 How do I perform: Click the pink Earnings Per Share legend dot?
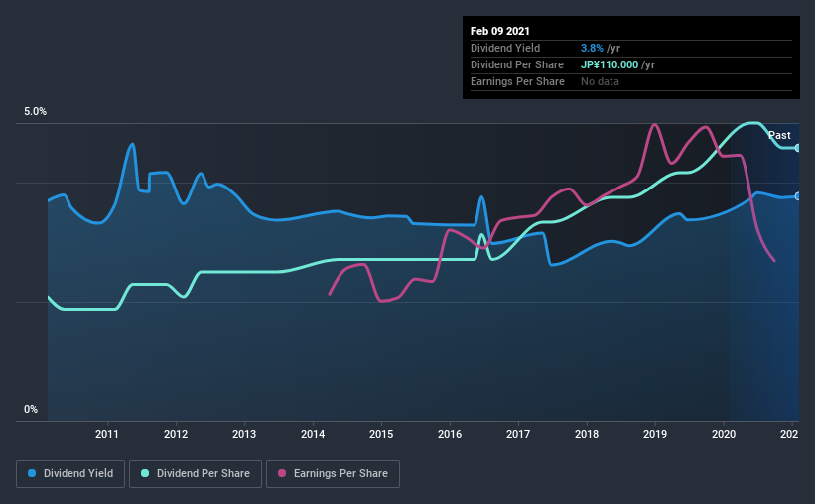282,473
